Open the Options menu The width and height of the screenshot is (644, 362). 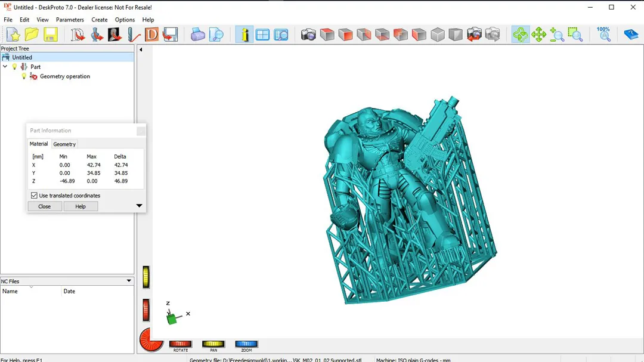125,20
